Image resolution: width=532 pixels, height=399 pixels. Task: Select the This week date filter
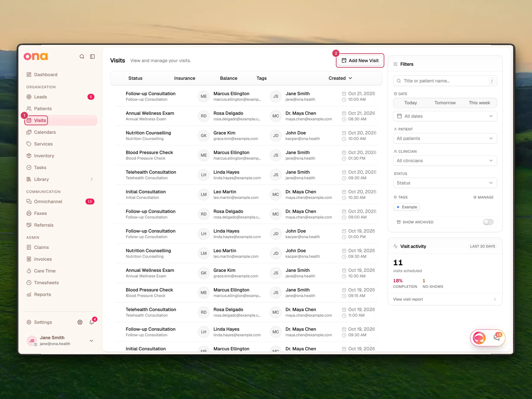[x=479, y=103]
